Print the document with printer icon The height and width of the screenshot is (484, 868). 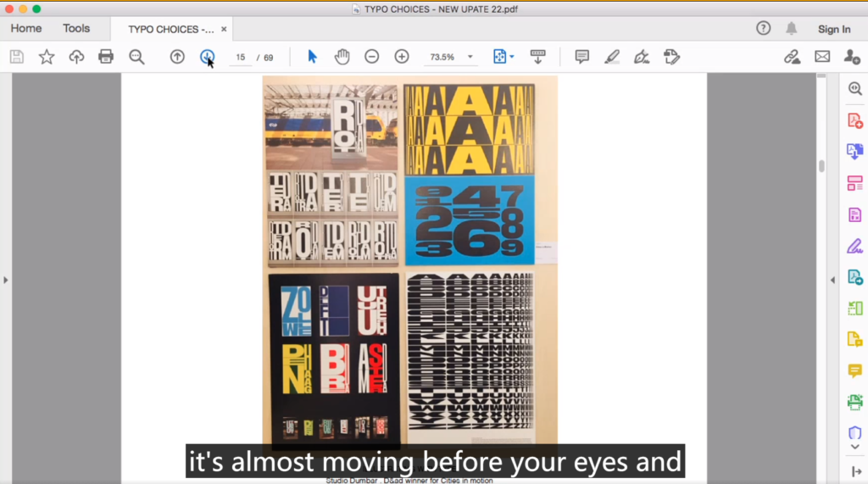106,57
